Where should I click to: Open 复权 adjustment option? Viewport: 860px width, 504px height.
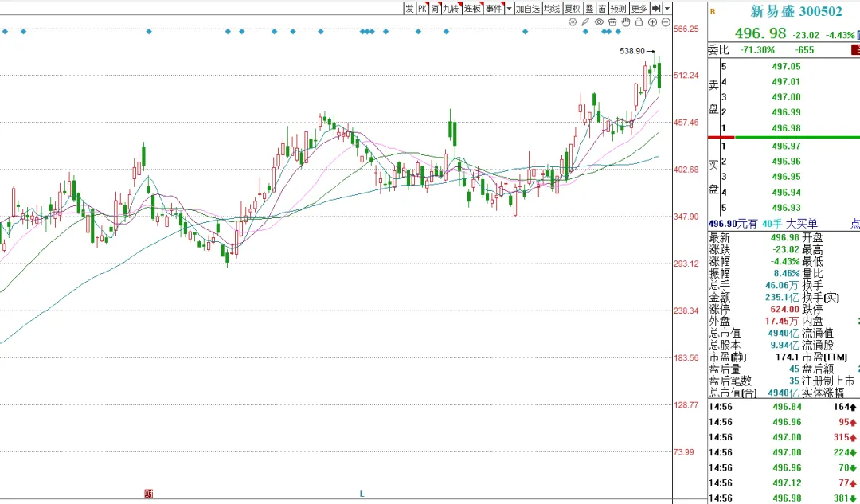[x=573, y=8]
